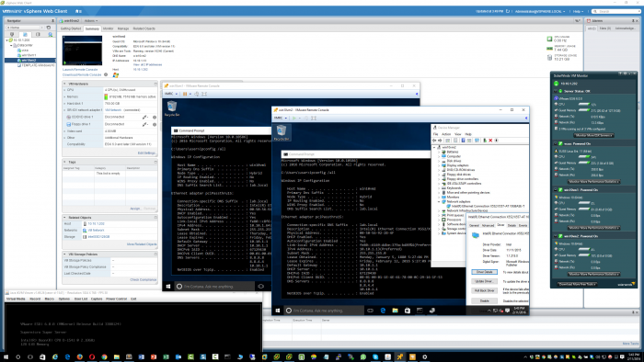Click the fullscreen icon in win10vm2 console toolbar
The image size is (644, 362).
tap(314, 119)
